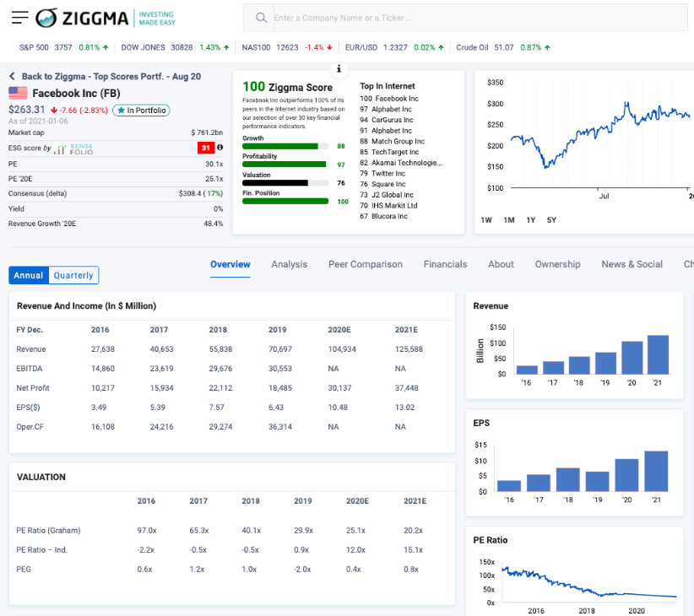The image size is (694, 616).
Task: Click the Fin. Position score bar
Action: (285, 201)
